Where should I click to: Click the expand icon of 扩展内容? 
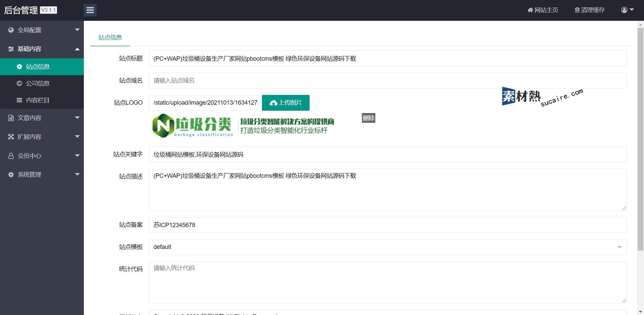click(11, 137)
